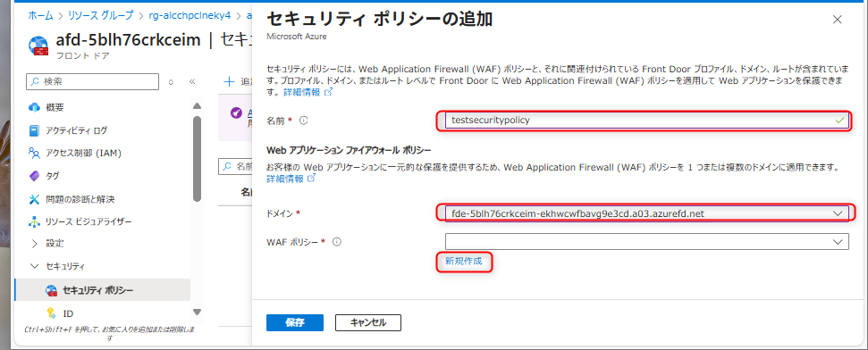Viewport: 868px width, 350px height.
Task: Click the sidebar collapse double-chevron icon
Action: point(192,81)
